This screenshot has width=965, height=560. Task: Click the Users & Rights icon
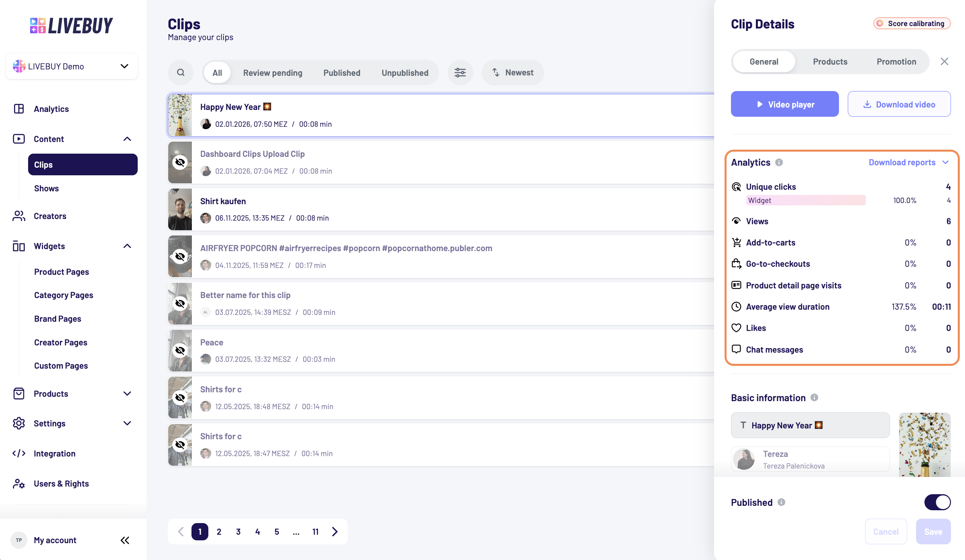coord(19,483)
